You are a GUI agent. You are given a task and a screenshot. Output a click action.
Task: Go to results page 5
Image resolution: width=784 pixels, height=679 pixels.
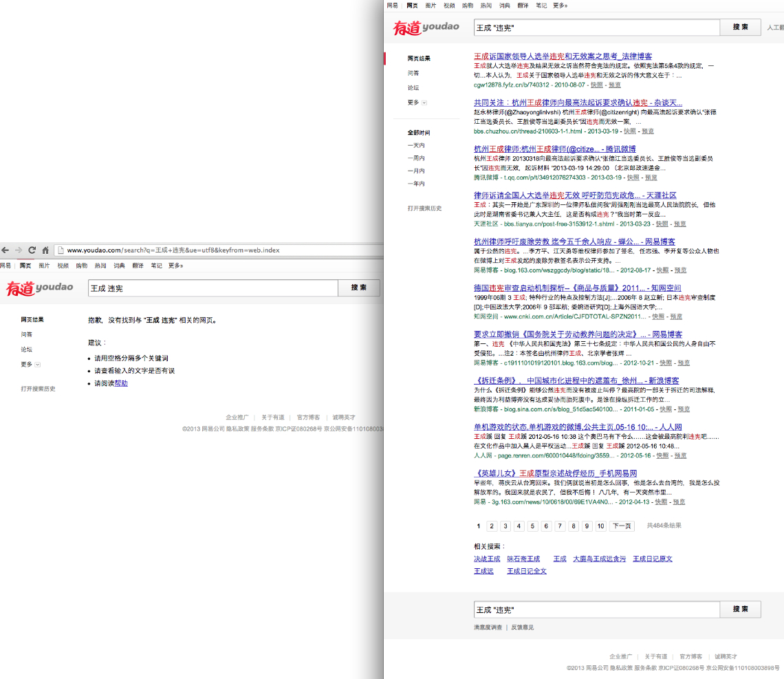point(532,526)
